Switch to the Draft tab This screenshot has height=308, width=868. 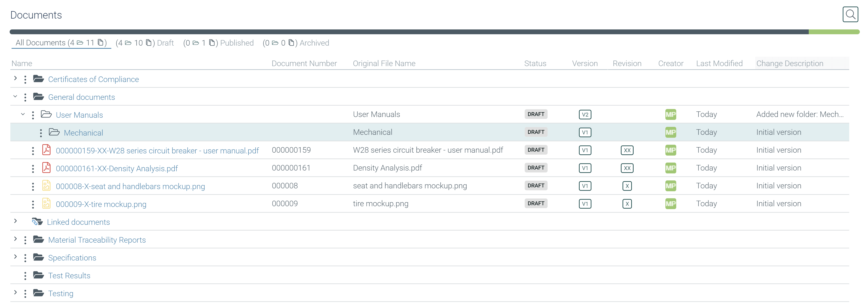(x=145, y=43)
